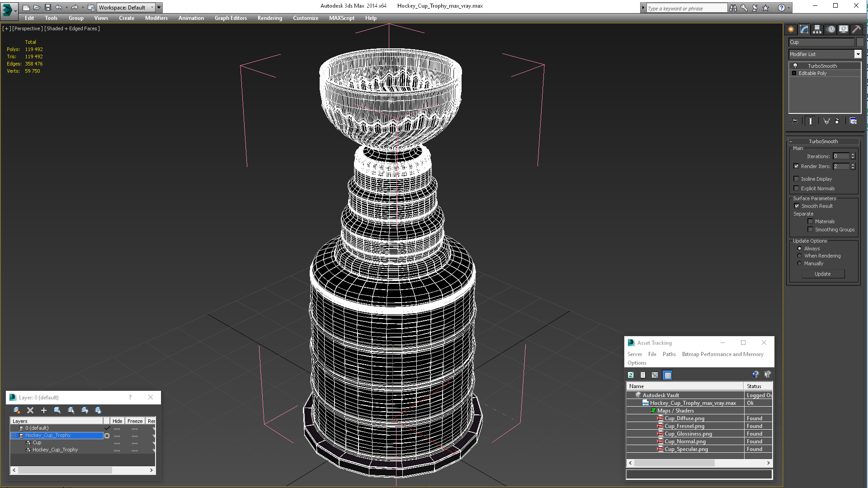Refresh the Asset Tracking list
Viewport: 868px width, 488px height.
[x=631, y=375]
